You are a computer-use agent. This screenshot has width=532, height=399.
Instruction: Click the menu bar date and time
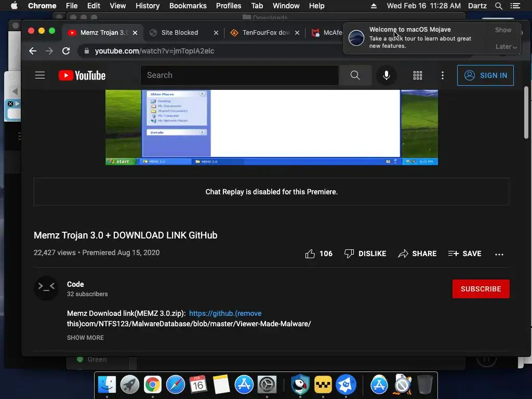point(424,6)
